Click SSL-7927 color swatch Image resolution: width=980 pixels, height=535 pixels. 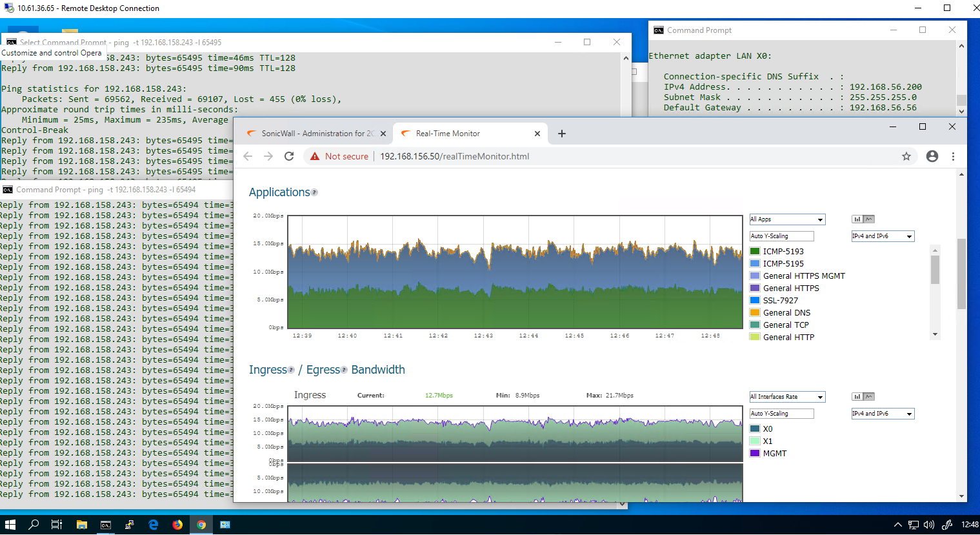point(755,300)
